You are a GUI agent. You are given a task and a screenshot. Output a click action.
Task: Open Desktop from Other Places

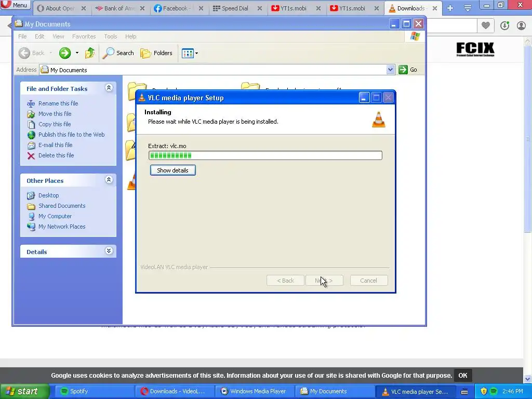pyautogui.click(x=48, y=195)
